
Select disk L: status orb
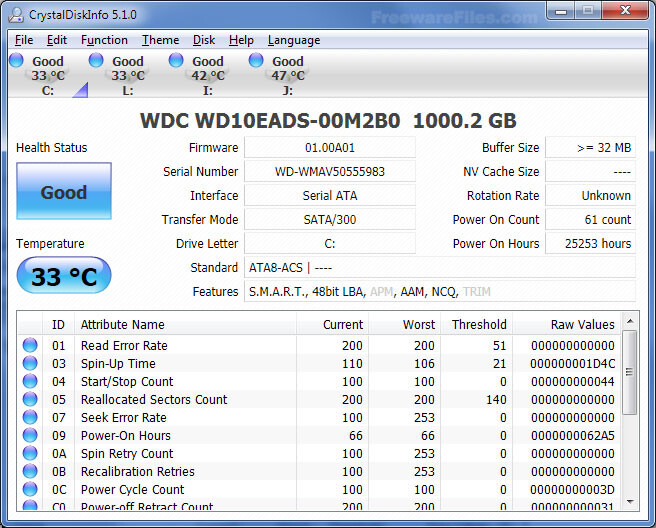click(96, 60)
